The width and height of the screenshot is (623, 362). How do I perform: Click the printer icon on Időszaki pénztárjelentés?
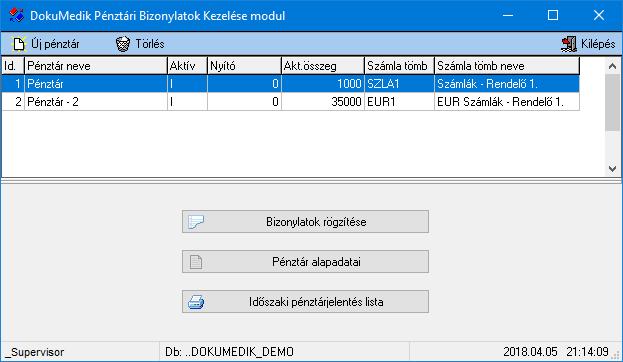coord(196,302)
